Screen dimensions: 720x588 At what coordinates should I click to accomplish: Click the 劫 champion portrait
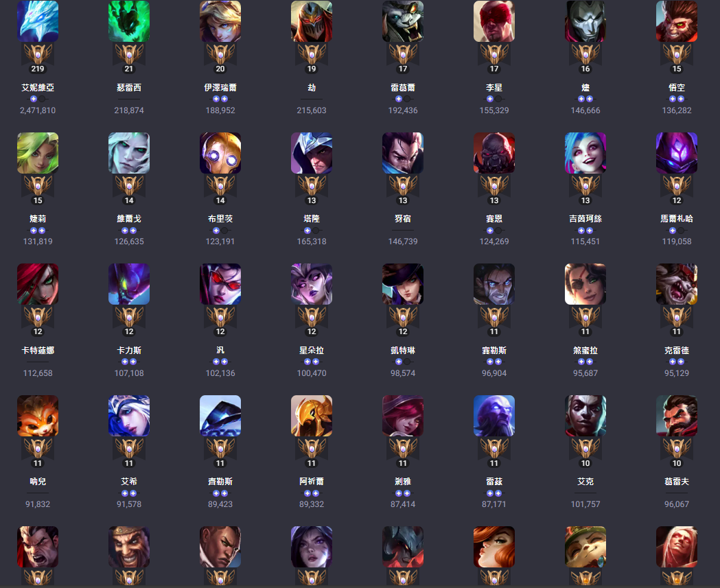point(312,21)
